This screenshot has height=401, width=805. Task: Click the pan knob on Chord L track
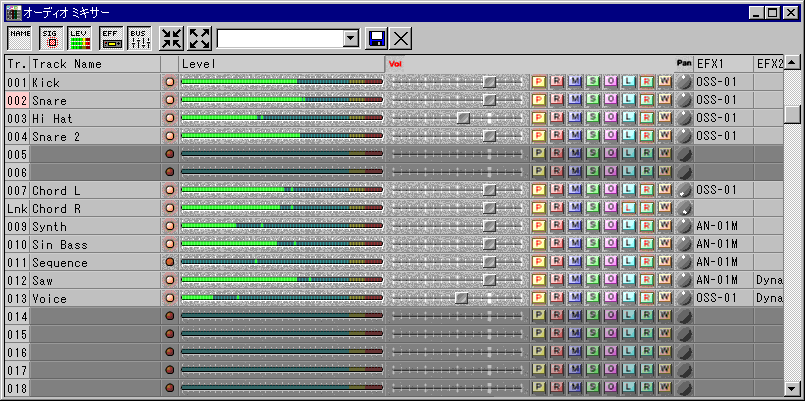[x=683, y=190]
